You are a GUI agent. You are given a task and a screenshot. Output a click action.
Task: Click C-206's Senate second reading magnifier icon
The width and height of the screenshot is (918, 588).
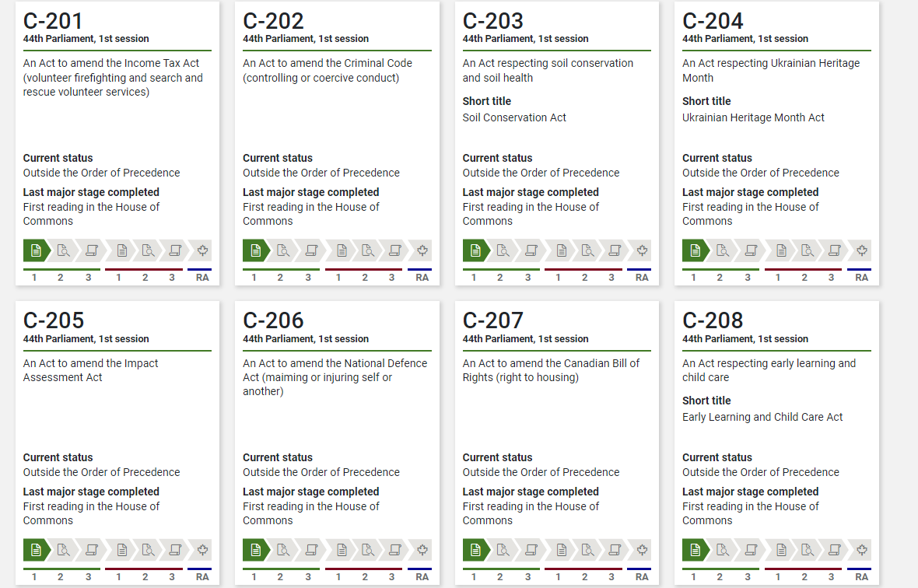click(368, 550)
